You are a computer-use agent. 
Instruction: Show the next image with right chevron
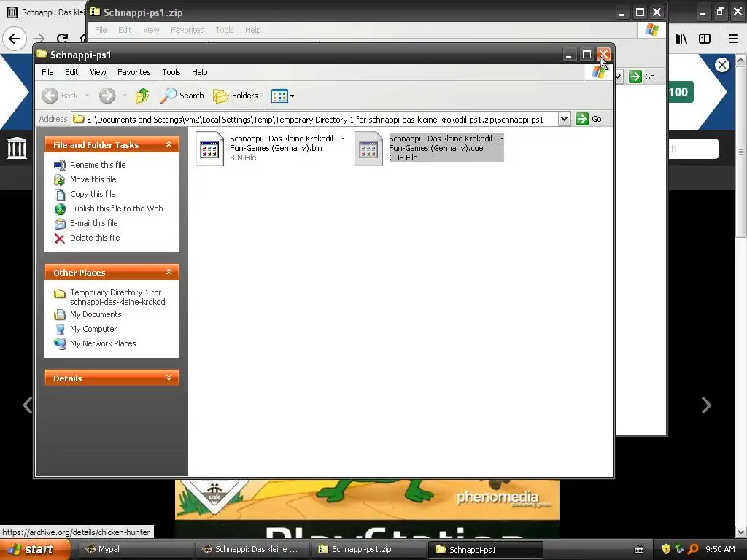coord(706,405)
